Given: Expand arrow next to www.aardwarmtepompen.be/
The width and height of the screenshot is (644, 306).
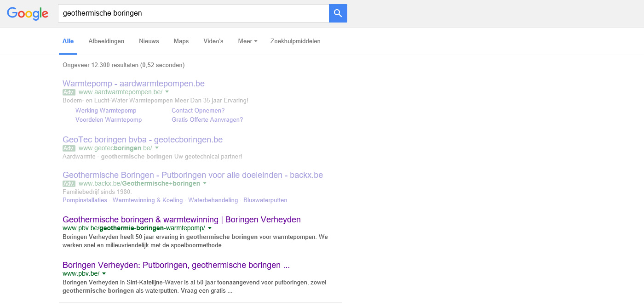Looking at the screenshot, I should 167,92.
